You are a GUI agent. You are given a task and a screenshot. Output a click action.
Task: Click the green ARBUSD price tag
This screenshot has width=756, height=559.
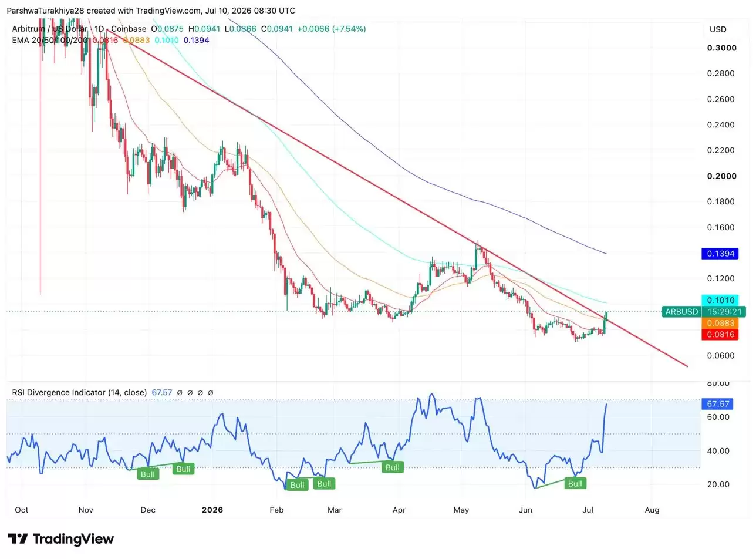(x=681, y=312)
